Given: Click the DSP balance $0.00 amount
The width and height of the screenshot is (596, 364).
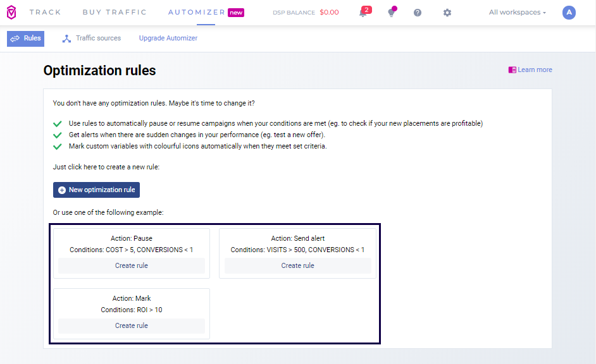Looking at the screenshot, I should click(329, 13).
